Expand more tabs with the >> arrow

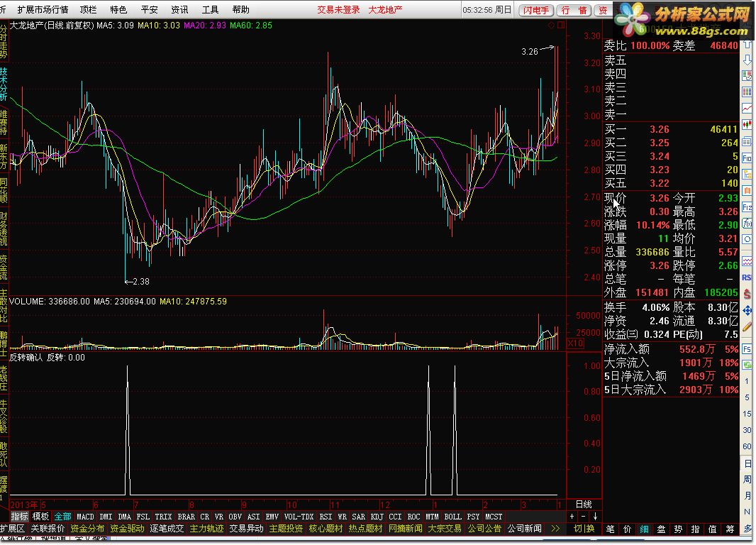[x=555, y=529]
